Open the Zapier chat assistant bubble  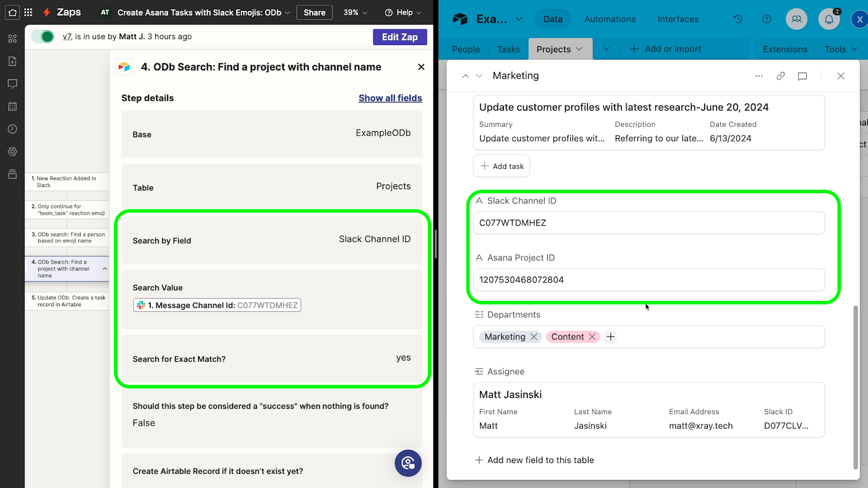(408, 463)
